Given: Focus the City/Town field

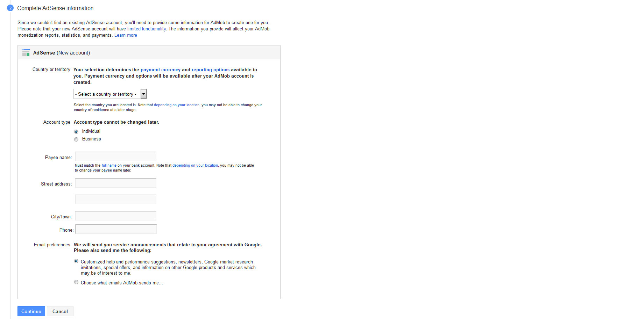Looking at the screenshot, I should pos(115,216).
